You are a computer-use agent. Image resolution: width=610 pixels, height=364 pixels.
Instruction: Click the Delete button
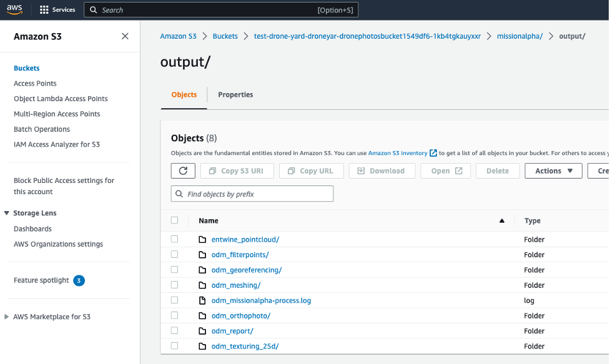point(498,170)
